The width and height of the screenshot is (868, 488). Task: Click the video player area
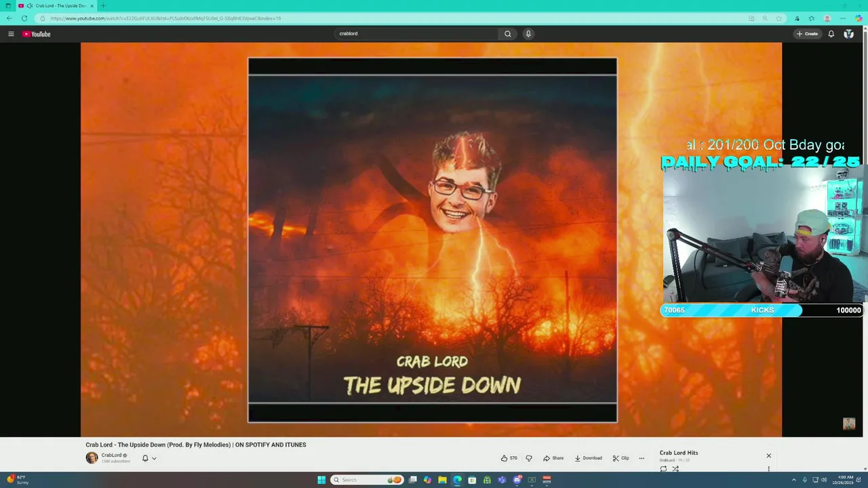431,240
